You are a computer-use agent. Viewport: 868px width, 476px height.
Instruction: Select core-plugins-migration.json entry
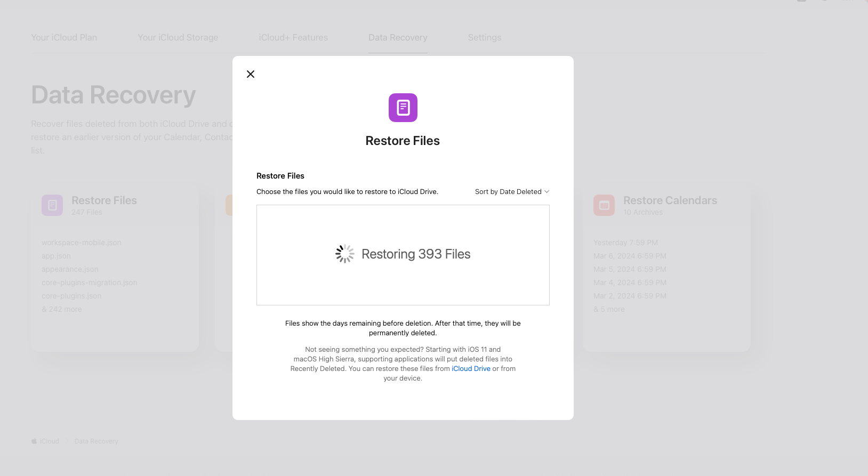[x=90, y=283]
